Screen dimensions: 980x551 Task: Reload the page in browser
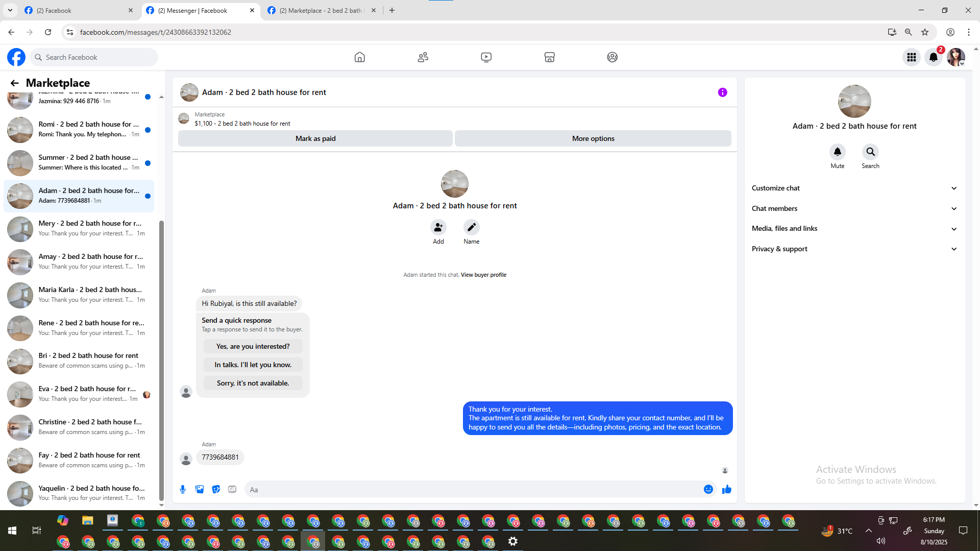click(x=48, y=32)
